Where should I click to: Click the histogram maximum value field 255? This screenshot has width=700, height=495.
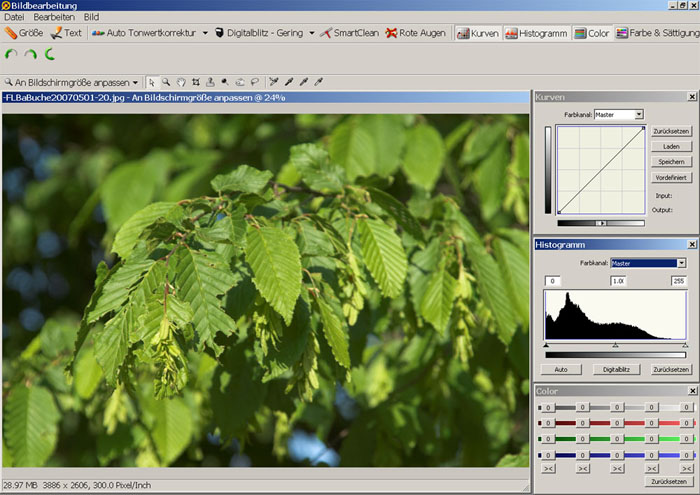[679, 281]
